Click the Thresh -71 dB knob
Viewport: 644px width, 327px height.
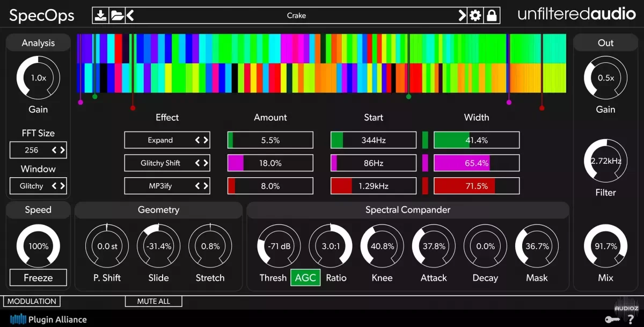279,246
